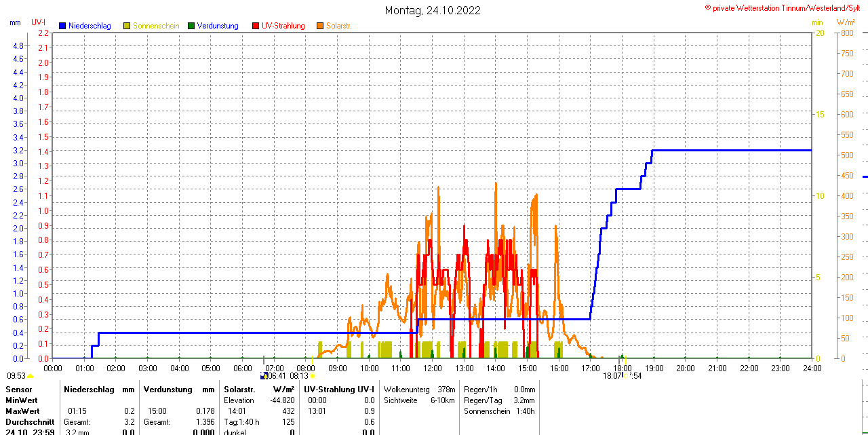
Task: Click the yellow Sonnenschein legend square
Action: [x=127, y=26]
